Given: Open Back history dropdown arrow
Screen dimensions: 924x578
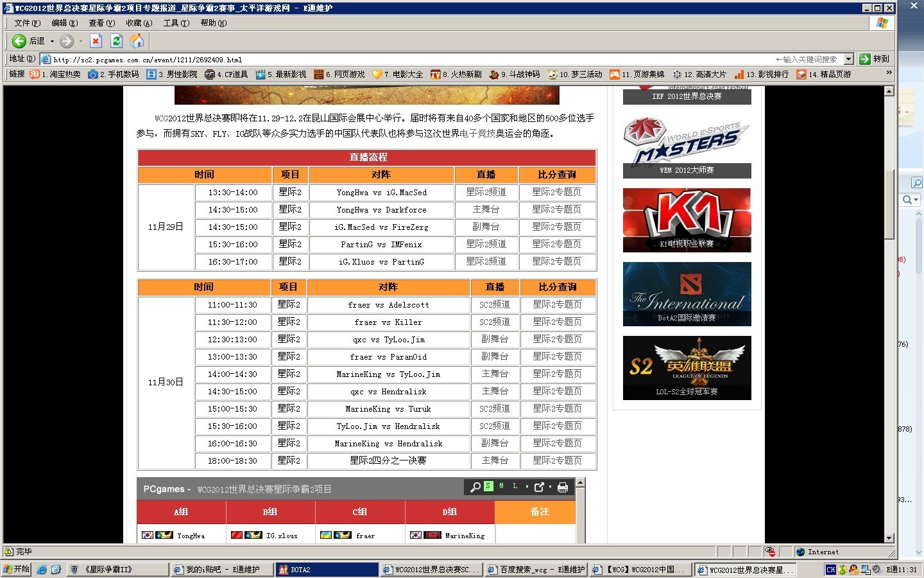Looking at the screenshot, I should (x=52, y=41).
